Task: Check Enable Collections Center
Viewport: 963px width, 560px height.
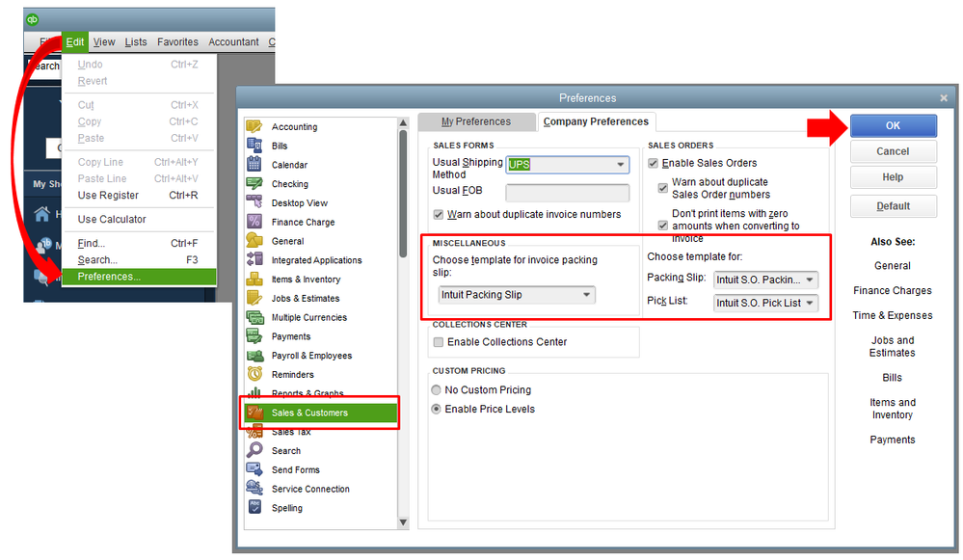Action: pyautogui.click(x=438, y=342)
